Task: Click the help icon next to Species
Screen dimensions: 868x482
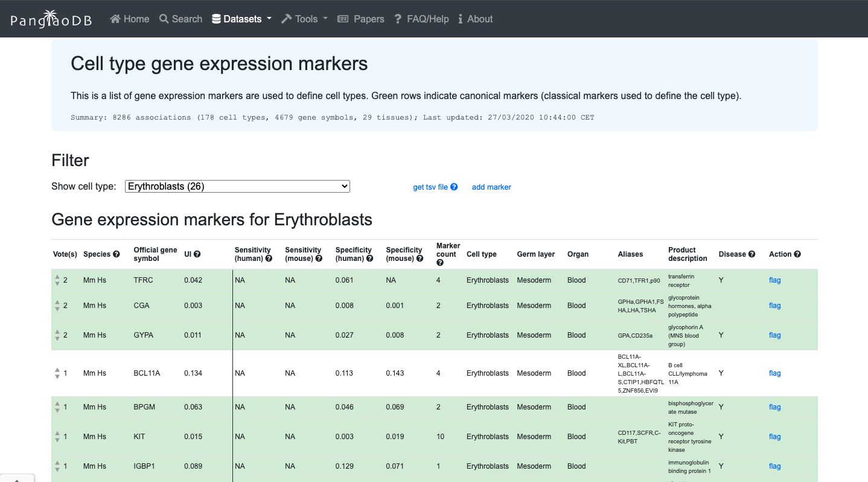Action: click(116, 254)
